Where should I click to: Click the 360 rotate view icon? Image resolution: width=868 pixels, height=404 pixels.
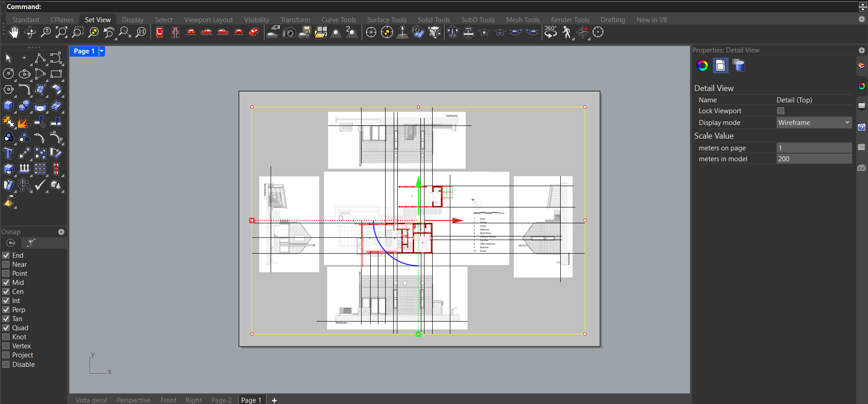[550, 32]
